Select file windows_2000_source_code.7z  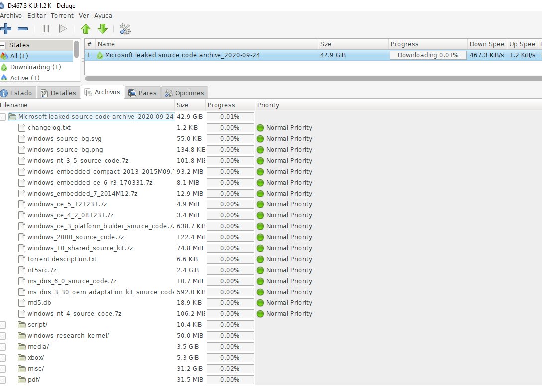[76, 237]
